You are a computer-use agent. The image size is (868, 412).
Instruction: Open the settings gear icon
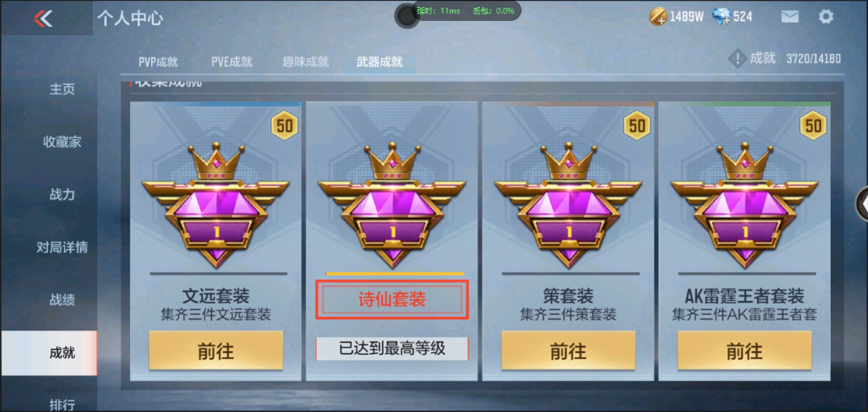pyautogui.click(x=826, y=16)
